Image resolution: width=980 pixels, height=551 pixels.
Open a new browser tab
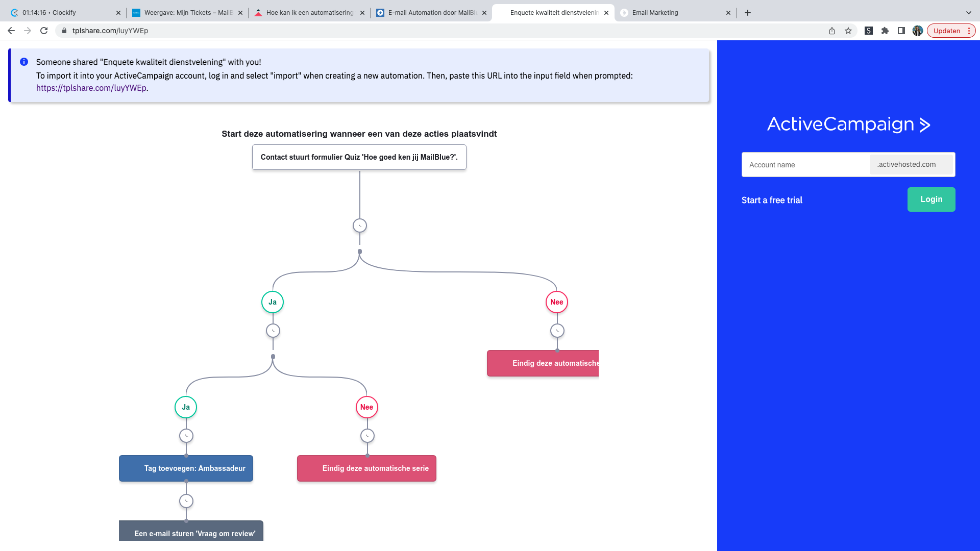[x=748, y=13]
